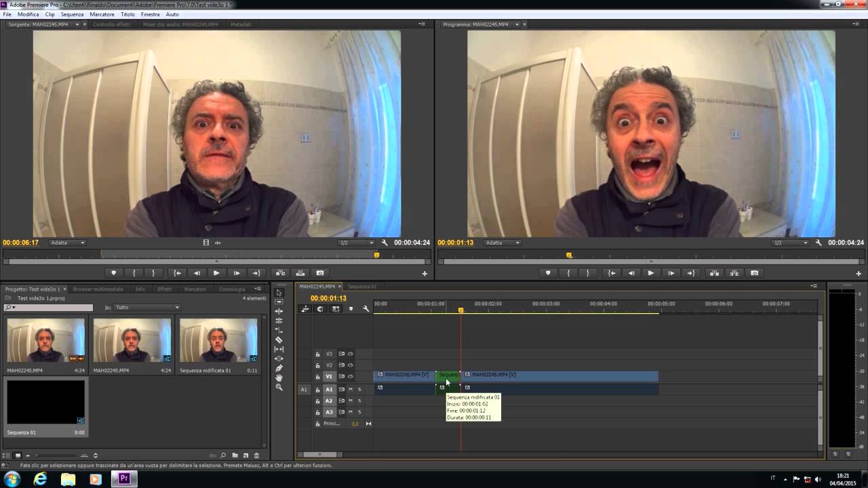This screenshot has width=868, height=488.
Task: Click the Project panel search field
Action: 49,308
